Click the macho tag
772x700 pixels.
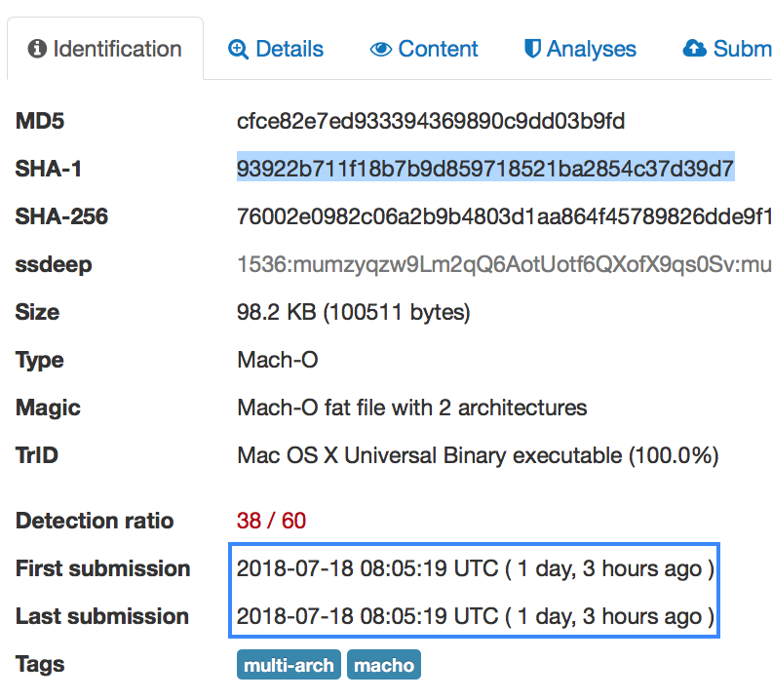383,666
